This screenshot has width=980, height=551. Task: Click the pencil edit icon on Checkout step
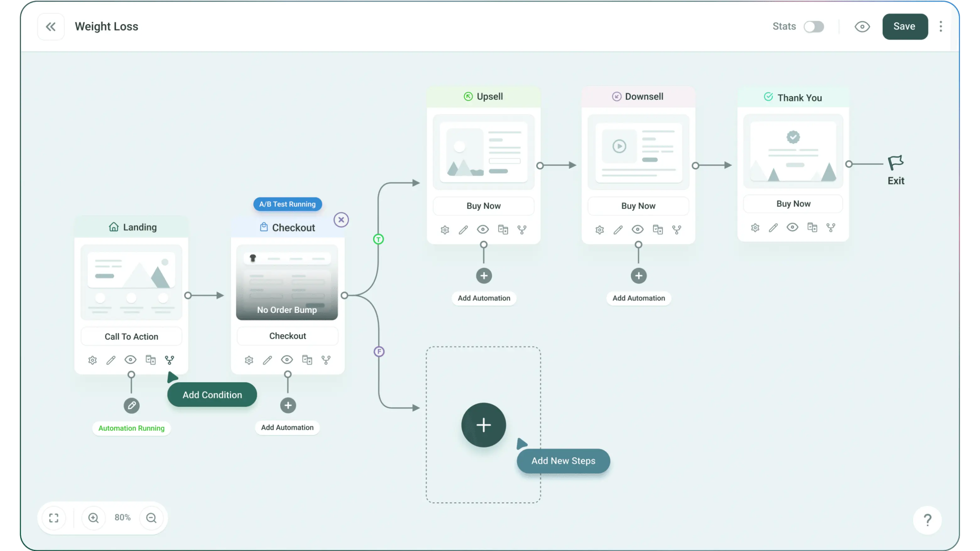[267, 360]
